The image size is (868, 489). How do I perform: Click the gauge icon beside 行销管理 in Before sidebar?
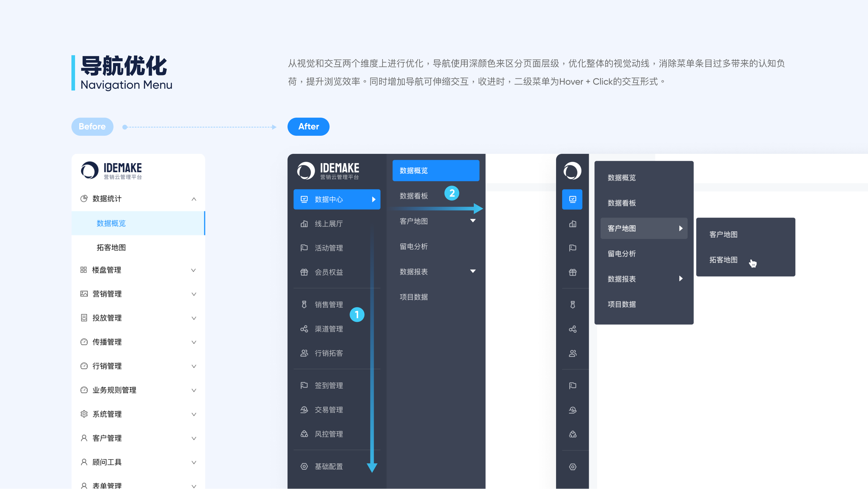(84, 366)
